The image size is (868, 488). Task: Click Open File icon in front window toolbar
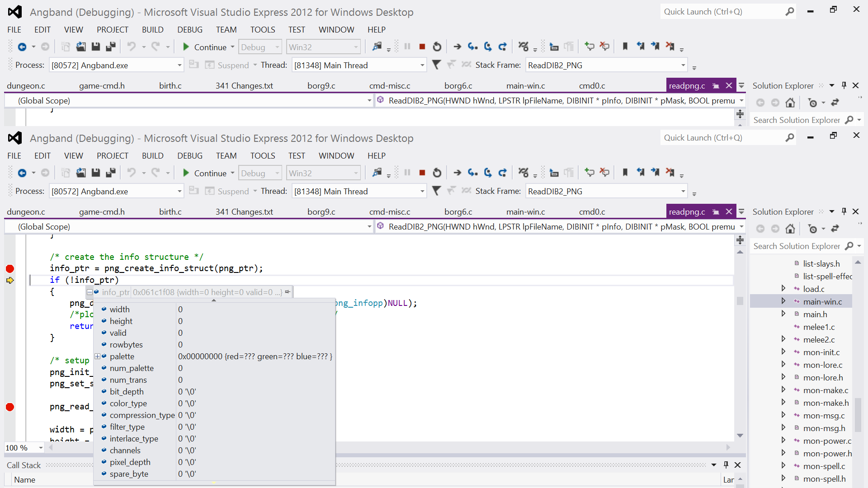point(81,173)
